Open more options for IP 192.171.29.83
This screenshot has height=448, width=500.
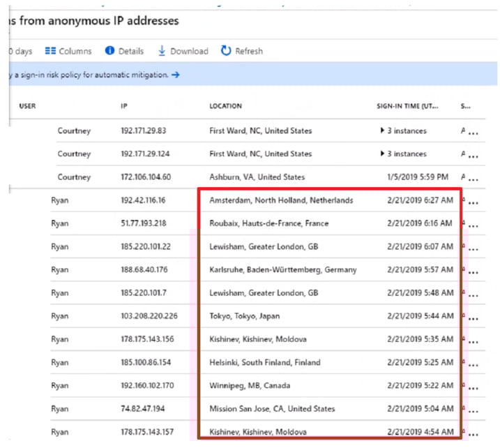pyautogui.click(x=474, y=133)
